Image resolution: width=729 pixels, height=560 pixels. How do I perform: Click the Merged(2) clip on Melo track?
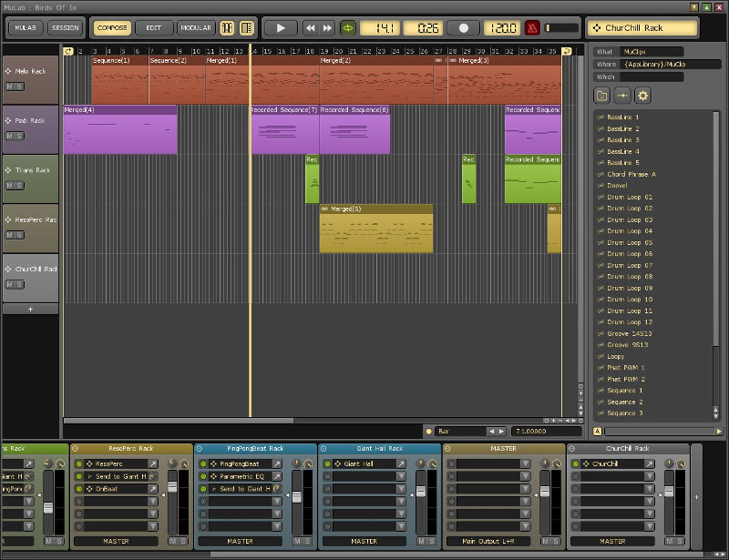[x=376, y=80]
